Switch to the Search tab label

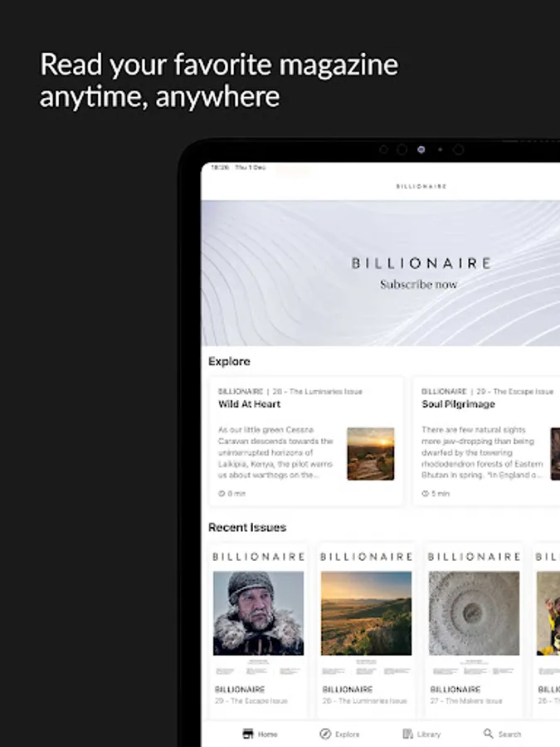[509, 735]
